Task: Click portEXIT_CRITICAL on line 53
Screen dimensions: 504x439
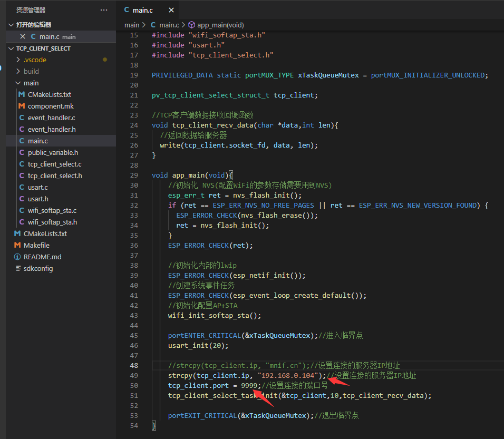Action: click(x=202, y=415)
